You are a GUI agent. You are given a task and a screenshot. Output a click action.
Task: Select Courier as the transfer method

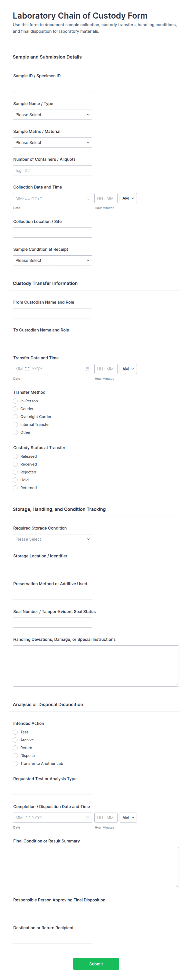pos(15,409)
